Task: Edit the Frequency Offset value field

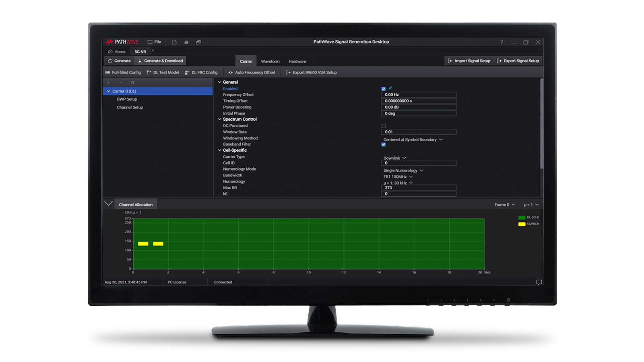Action: [419, 95]
